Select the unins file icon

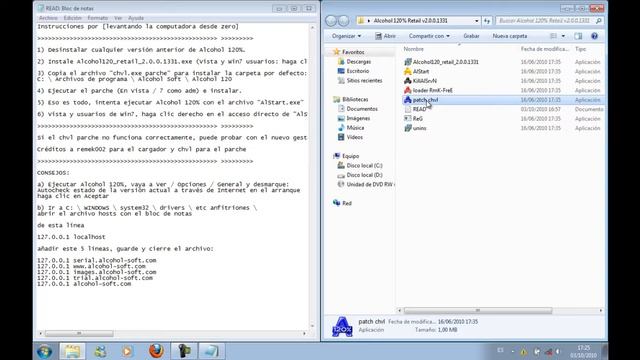pos(407,128)
